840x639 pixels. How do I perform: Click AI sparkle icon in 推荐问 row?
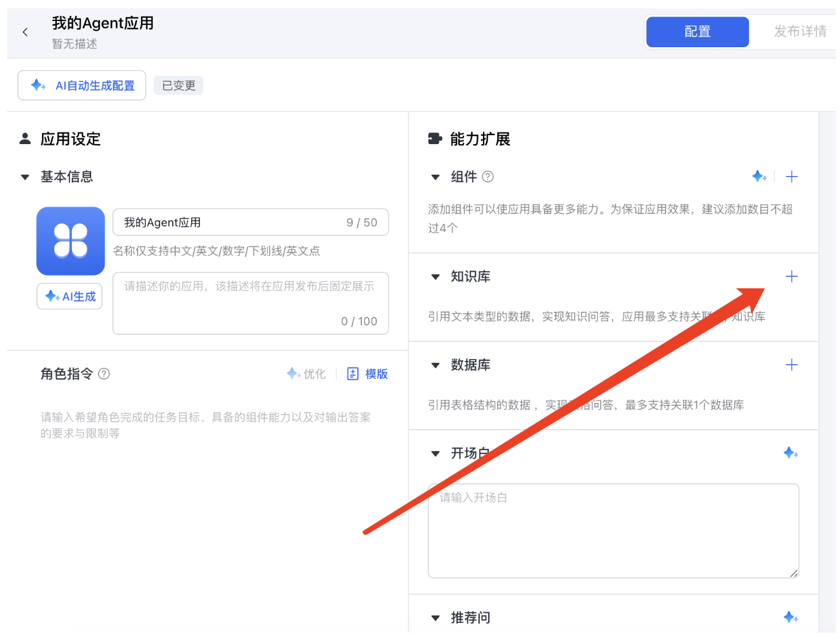pos(791,617)
